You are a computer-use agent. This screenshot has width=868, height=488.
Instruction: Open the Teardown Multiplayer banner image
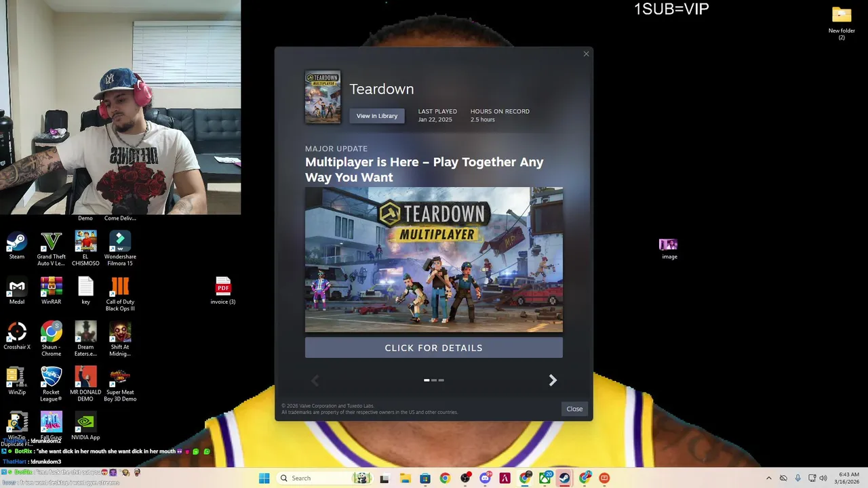point(433,260)
